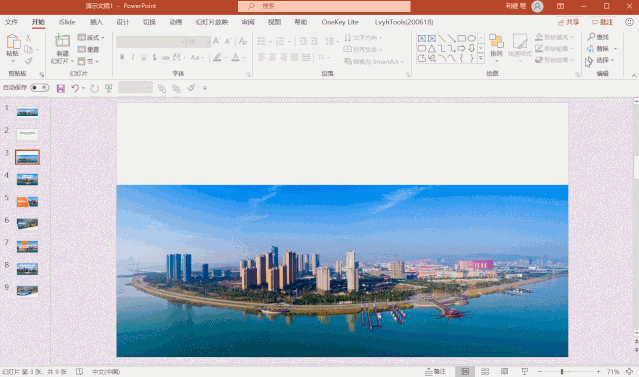Click the Increase Font Size icon
Image resolution: width=639 pixels, height=377 pixels.
coord(216,41)
